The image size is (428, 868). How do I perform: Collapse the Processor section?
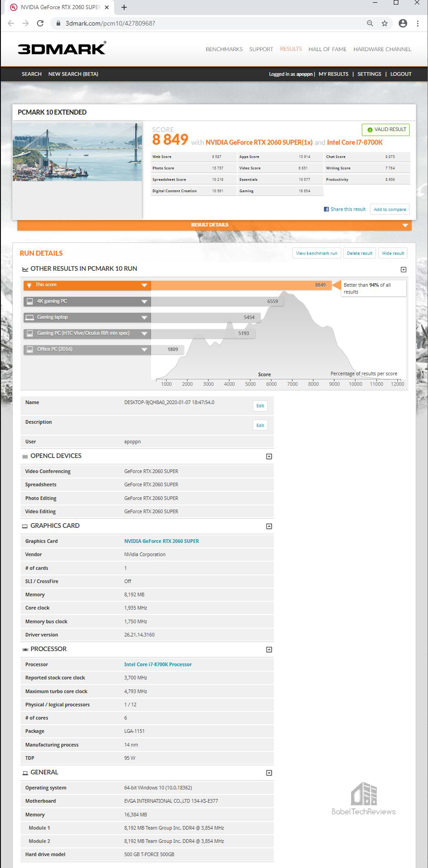point(269,649)
